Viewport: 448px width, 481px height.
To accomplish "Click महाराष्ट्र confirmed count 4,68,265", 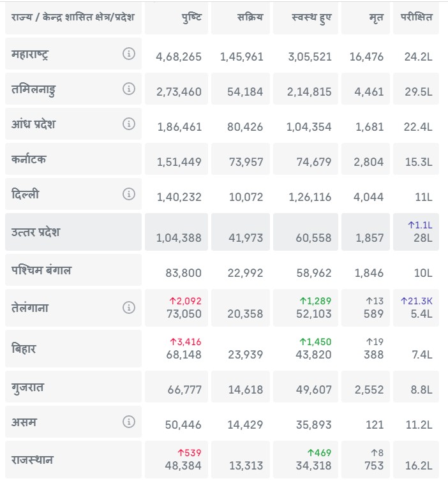I will coord(179,57).
